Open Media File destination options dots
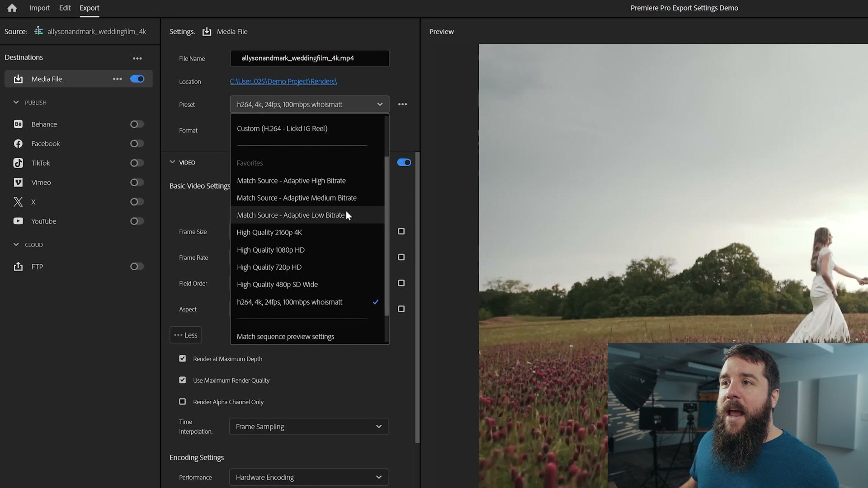The width and height of the screenshot is (868, 488). [x=118, y=79]
